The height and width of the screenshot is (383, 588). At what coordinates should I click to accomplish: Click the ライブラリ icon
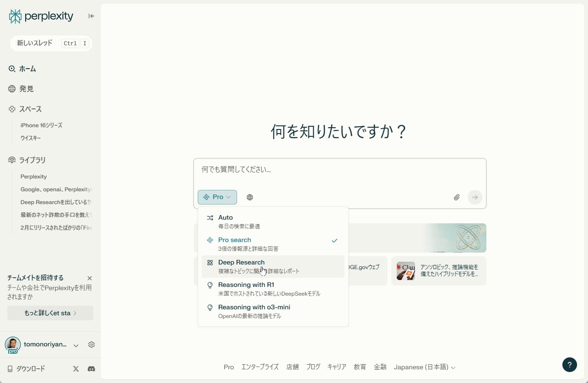coord(12,160)
